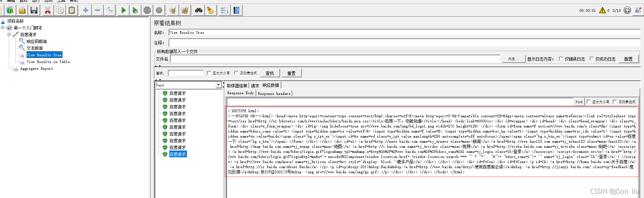Collapse all tree nodes with minus icon
The height and width of the screenshot is (198, 644).
(98, 11)
